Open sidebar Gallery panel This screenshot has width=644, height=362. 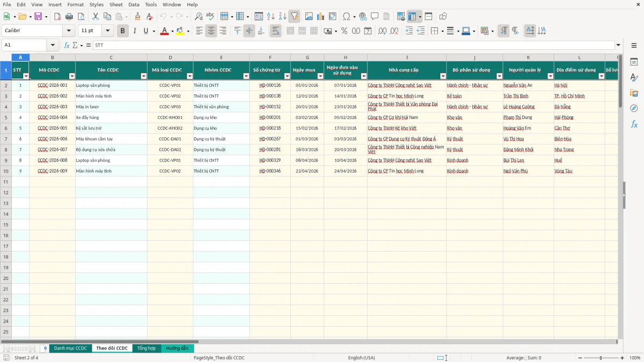634,93
